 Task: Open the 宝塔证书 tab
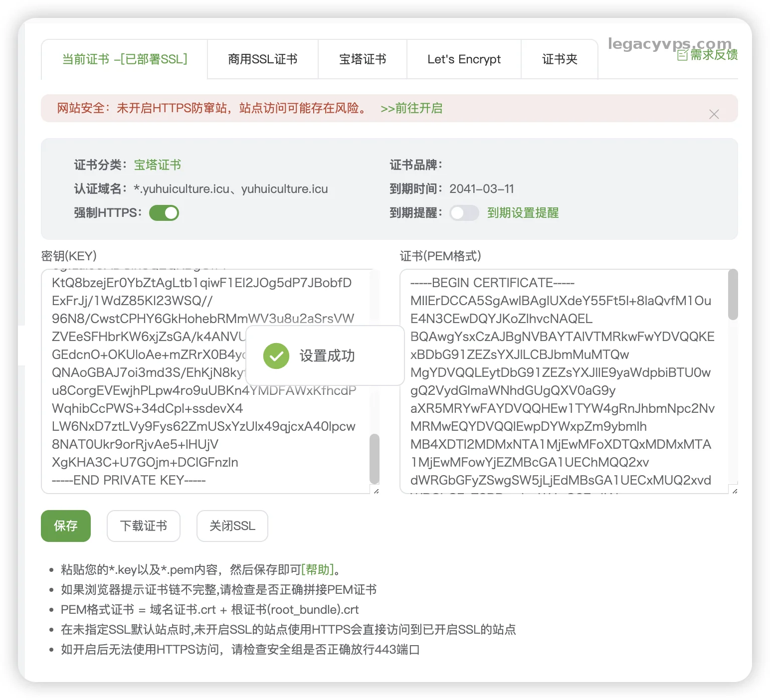(x=363, y=59)
